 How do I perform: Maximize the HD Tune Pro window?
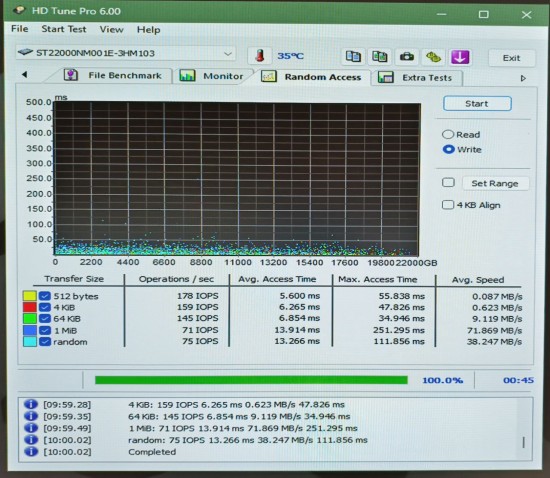484,14
